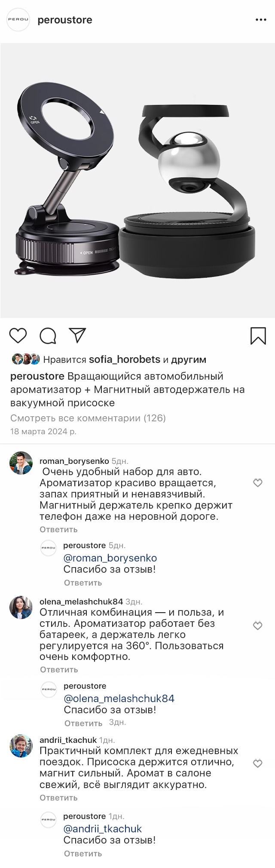Open the Perou profile logo in header
This screenshot has width=275, height=868.
(x=18, y=20)
